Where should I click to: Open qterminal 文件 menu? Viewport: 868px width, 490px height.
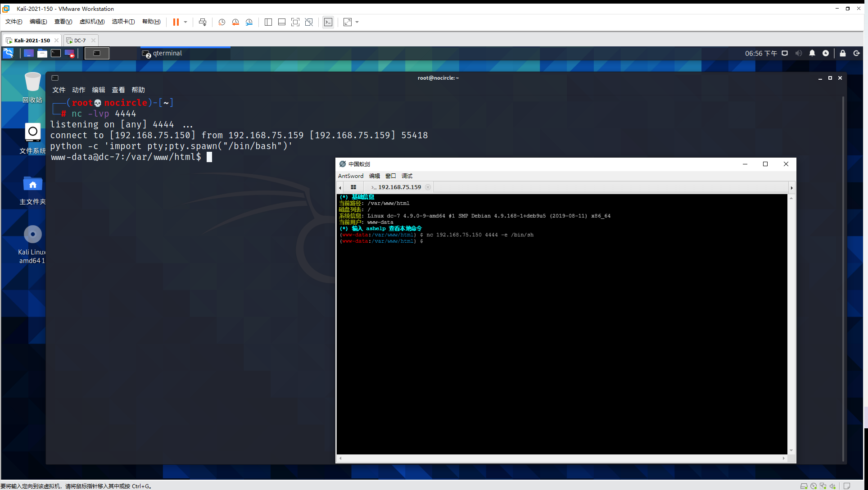tap(59, 90)
